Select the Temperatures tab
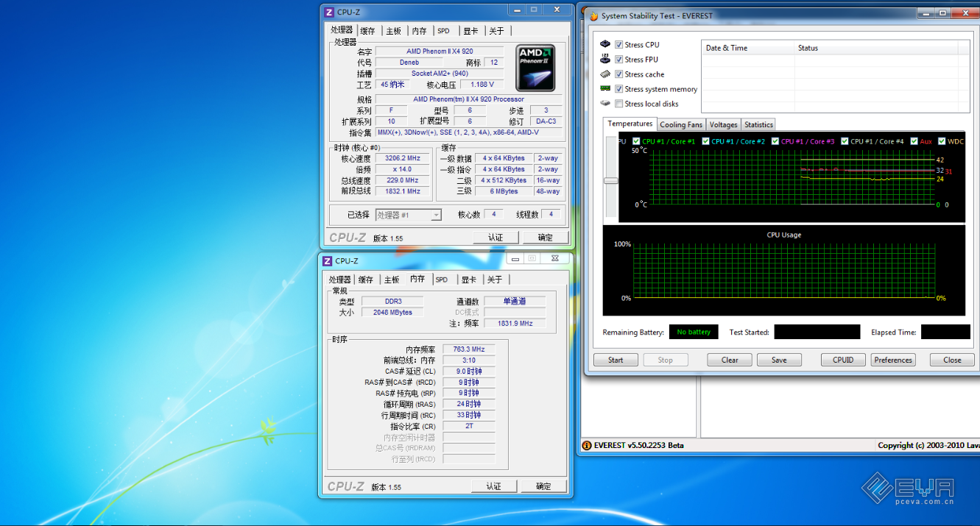 [x=630, y=124]
